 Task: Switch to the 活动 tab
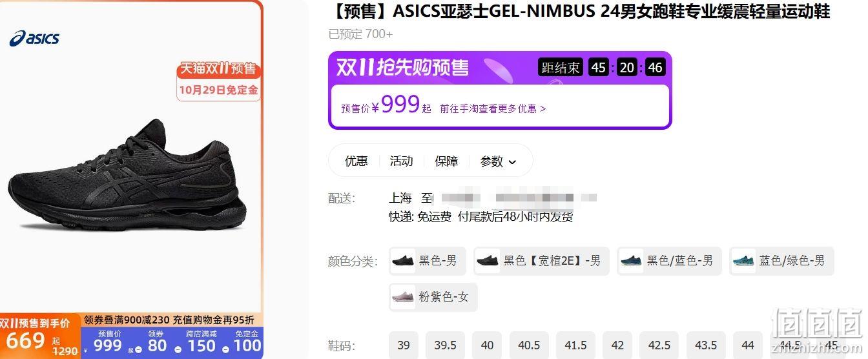pyautogui.click(x=401, y=161)
